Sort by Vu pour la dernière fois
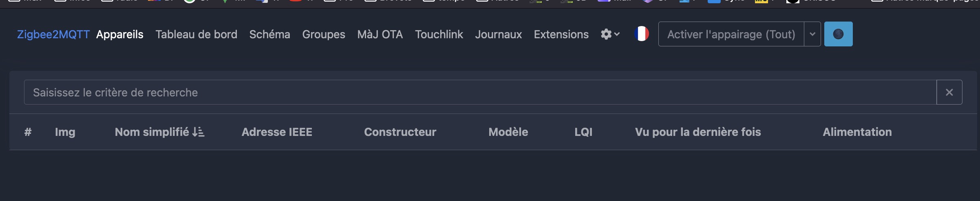Viewport: 980px width, 201px height. (698, 132)
